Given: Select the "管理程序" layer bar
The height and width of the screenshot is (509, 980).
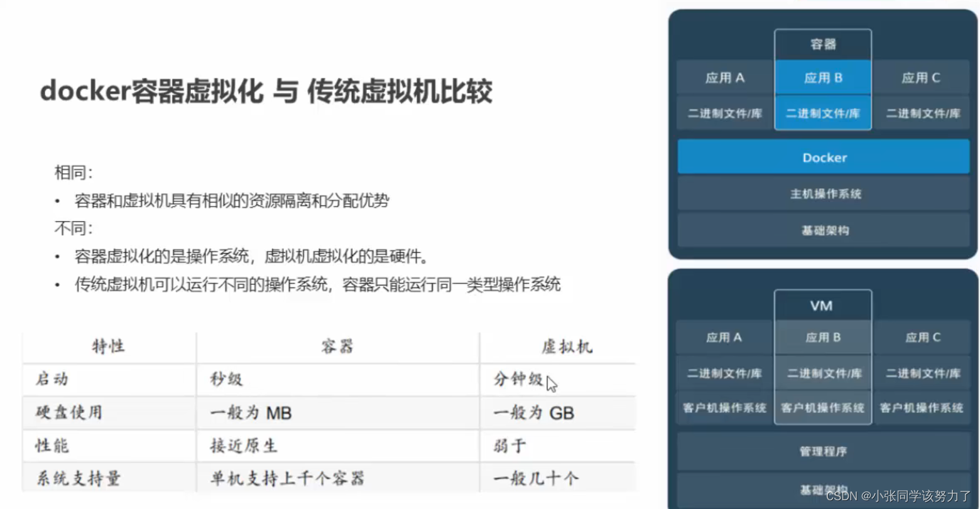Looking at the screenshot, I should pyautogui.click(x=824, y=451).
